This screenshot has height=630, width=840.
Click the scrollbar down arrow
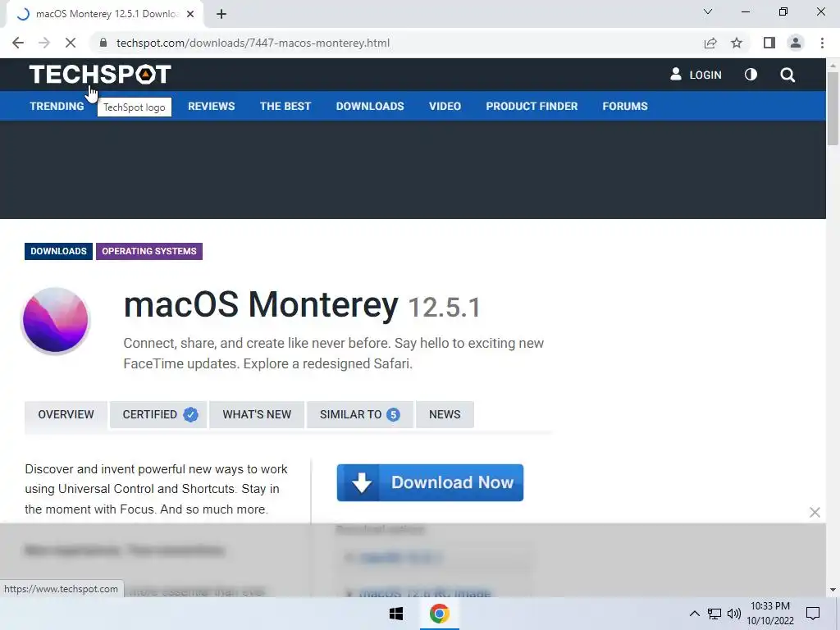pyautogui.click(x=833, y=590)
